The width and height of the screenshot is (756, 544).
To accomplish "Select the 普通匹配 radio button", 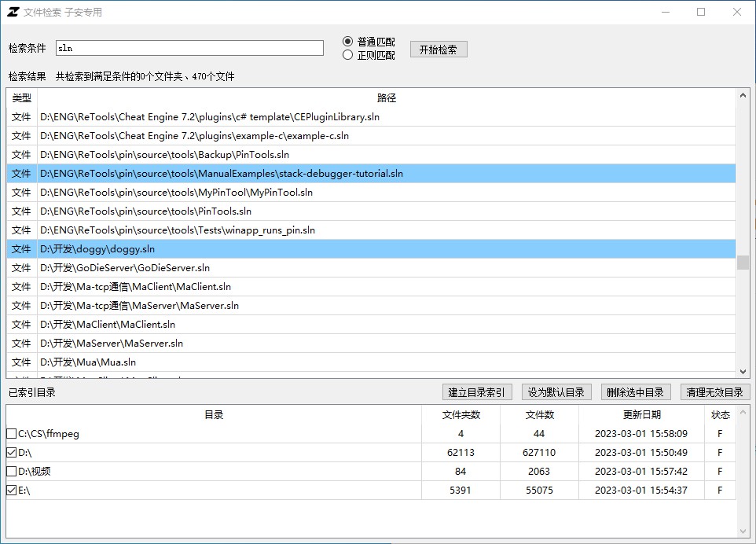I will [x=348, y=42].
